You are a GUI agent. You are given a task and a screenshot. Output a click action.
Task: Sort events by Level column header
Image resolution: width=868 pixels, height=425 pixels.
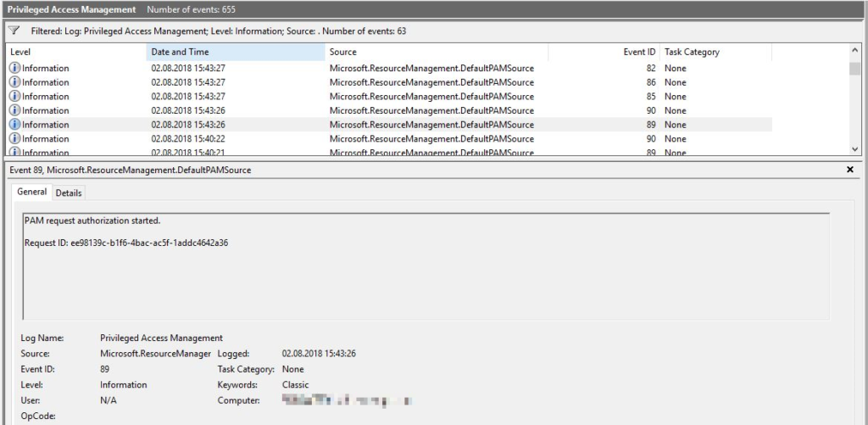(20, 52)
